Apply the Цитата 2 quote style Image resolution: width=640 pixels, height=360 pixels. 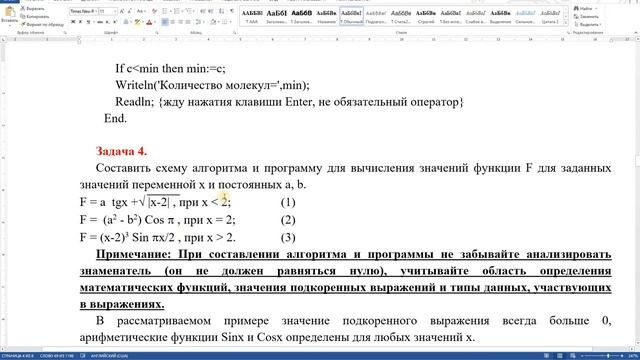(x=550, y=17)
